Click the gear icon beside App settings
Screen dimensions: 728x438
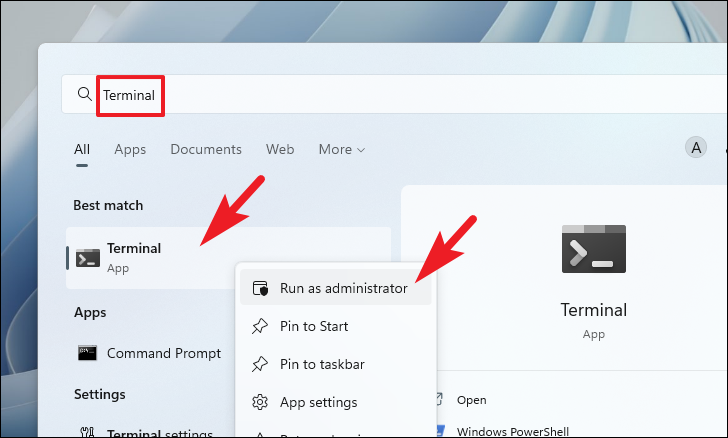pos(260,402)
